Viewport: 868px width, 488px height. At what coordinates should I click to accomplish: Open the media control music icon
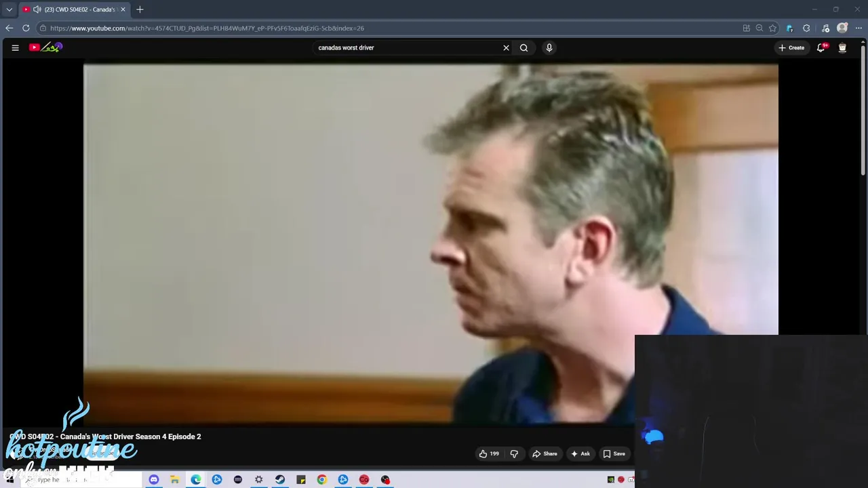(x=825, y=28)
